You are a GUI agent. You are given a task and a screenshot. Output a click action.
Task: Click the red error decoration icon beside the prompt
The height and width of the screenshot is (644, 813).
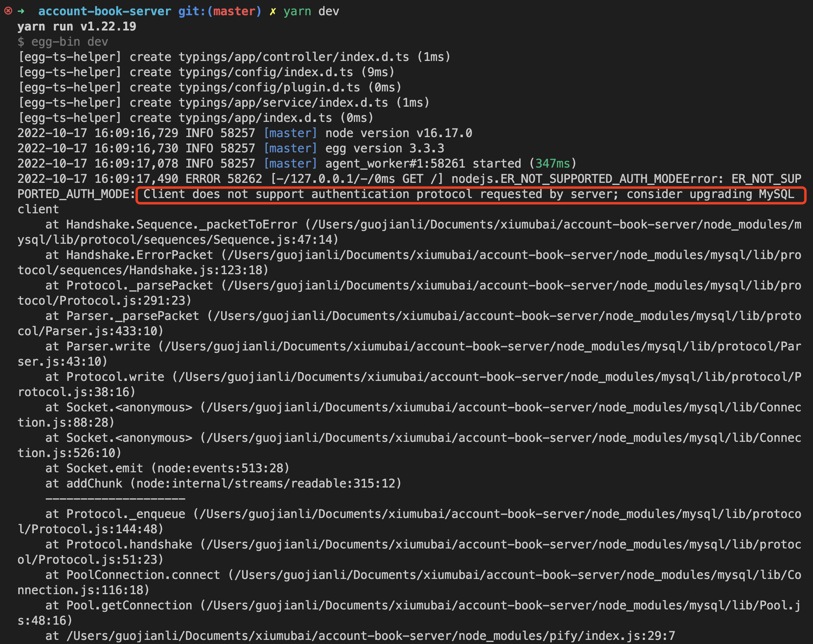(8, 11)
